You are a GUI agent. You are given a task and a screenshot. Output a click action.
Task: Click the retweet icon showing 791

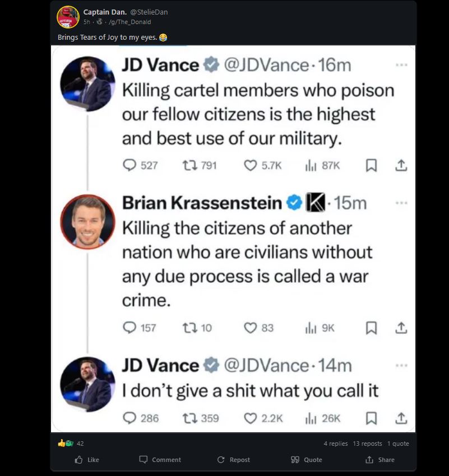pos(189,165)
